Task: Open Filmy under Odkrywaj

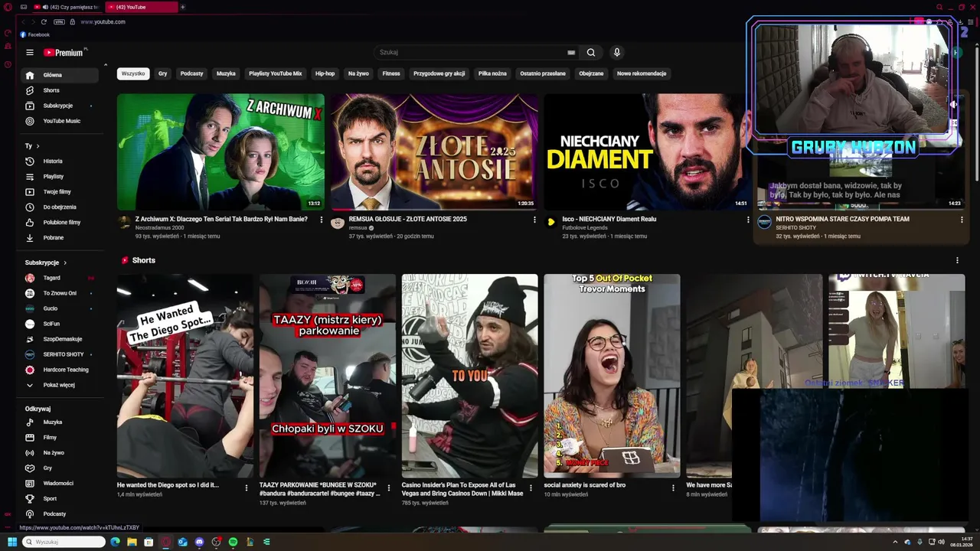Action: (60, 438)
